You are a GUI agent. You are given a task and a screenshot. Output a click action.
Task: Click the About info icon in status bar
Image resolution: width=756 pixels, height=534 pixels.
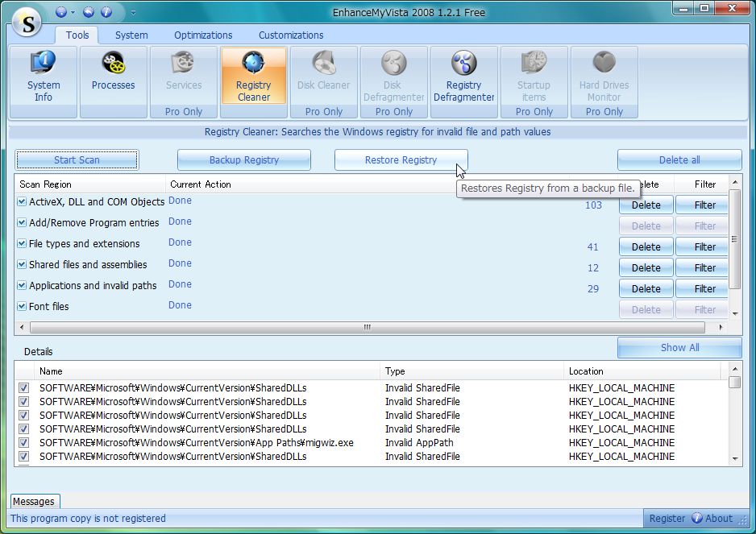point(696,518)
